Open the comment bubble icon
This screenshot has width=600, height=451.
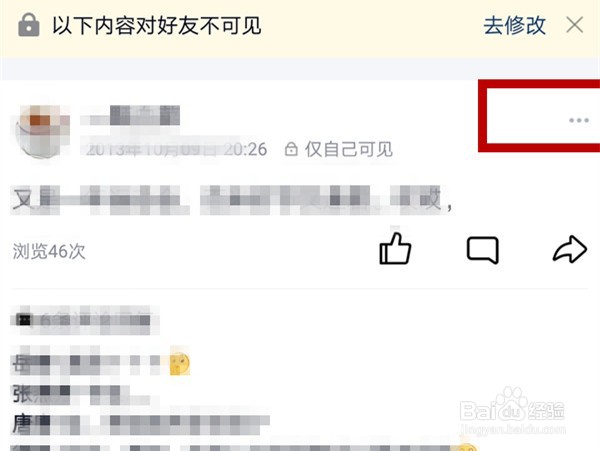pyautogui.click(x=483, y=250)
